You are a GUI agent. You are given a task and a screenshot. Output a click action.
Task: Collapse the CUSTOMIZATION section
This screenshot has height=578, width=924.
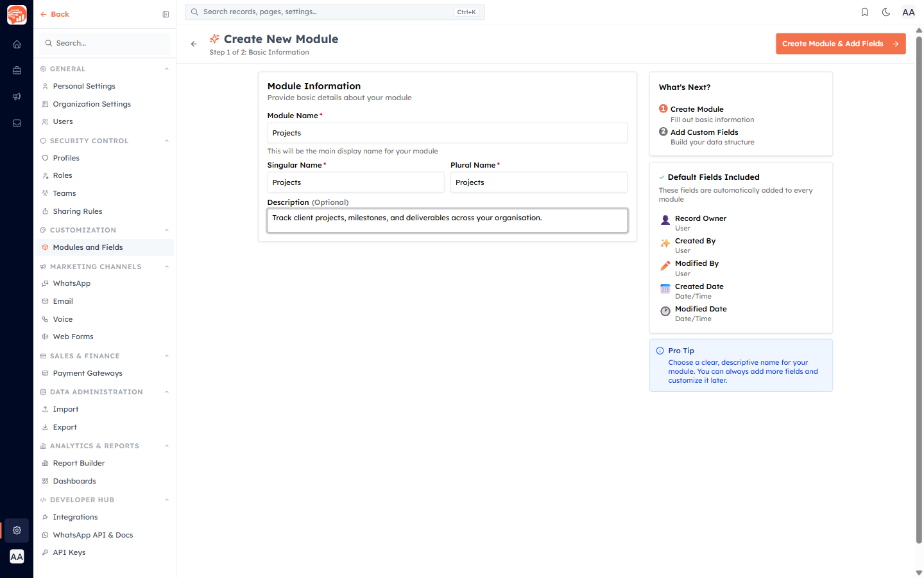167,230
